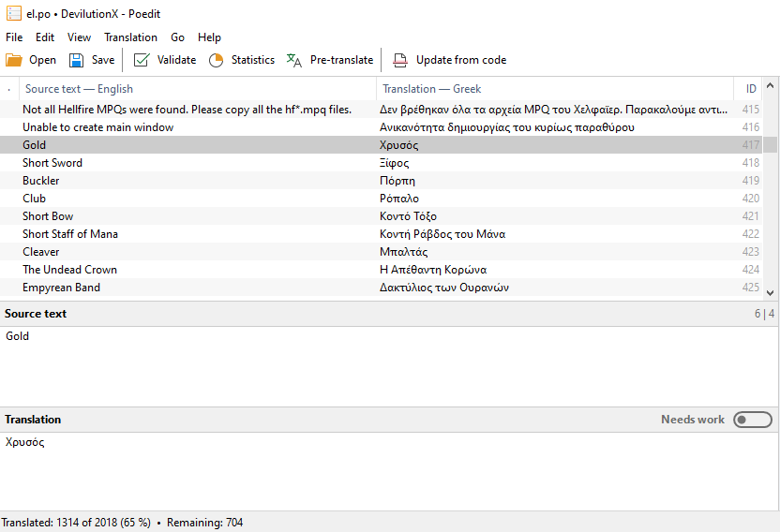Open the View menu

tap(79, 37)
